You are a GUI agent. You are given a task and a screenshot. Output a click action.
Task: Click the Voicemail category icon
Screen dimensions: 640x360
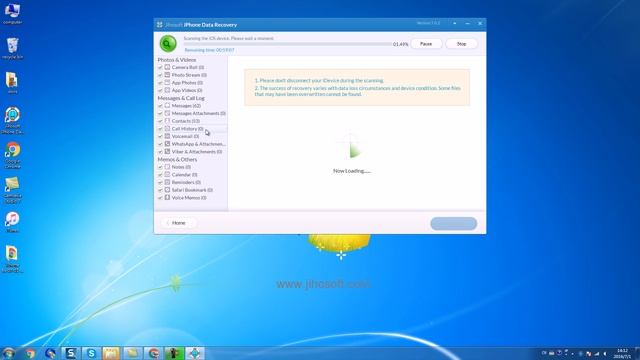pyautogui.click(x=167, y=136)
